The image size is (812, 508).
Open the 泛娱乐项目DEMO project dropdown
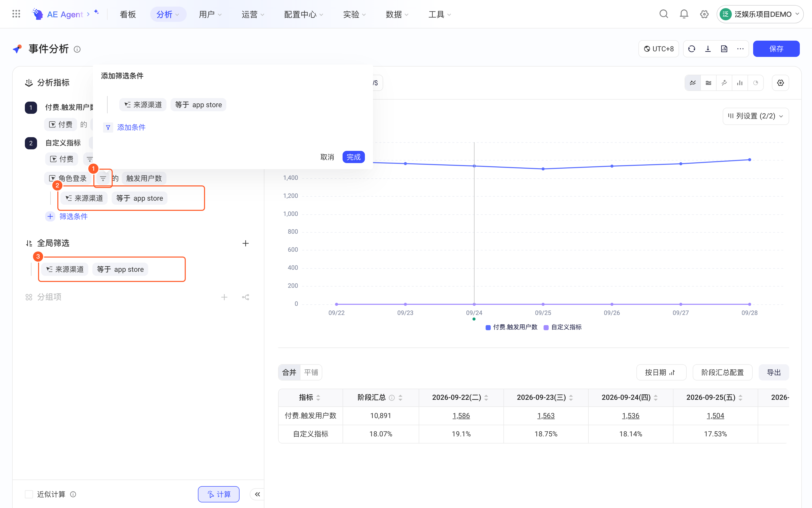pyautogui.click(x=760, y=14)
